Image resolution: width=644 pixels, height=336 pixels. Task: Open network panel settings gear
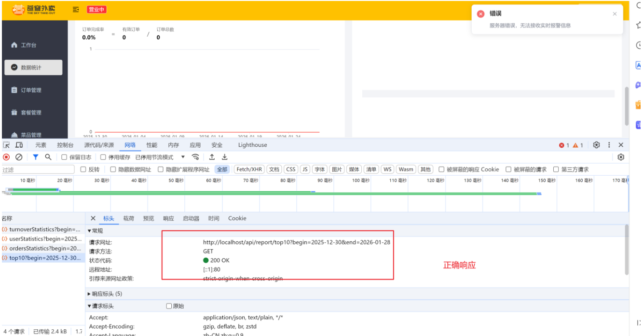[x=621, y=157]
